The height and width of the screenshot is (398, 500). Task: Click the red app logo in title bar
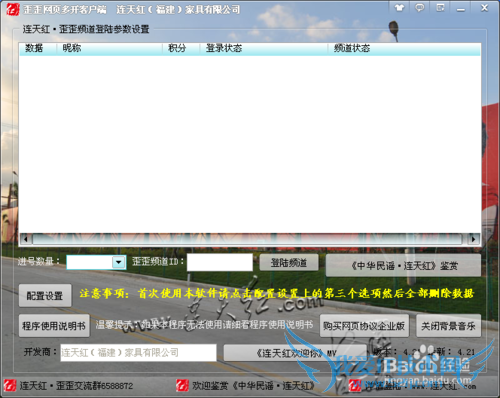(x=12, y=9)
